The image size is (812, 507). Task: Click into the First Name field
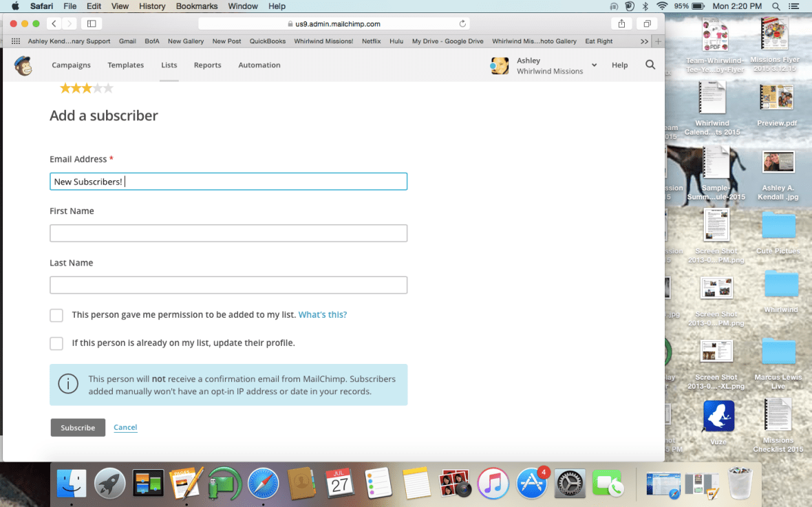[x=228, y=233]
